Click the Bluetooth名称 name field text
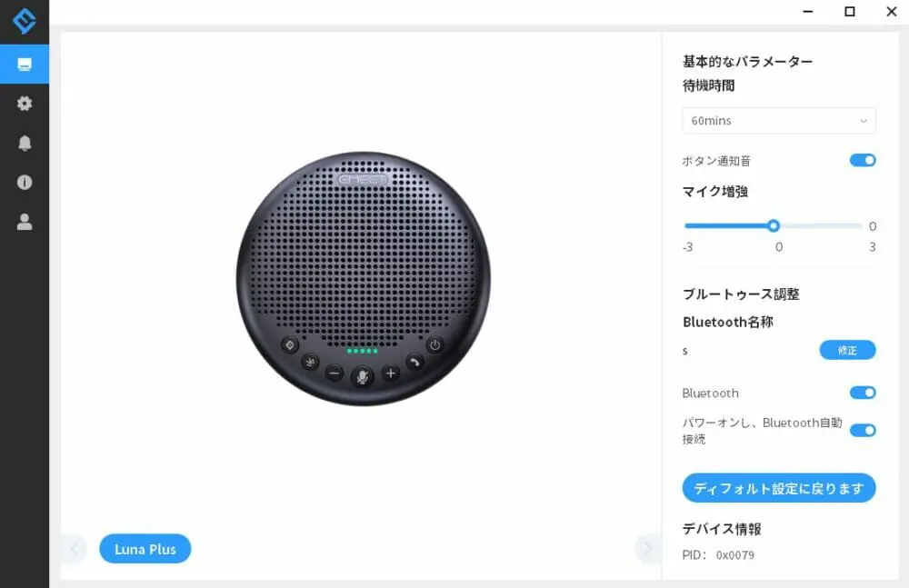 pyautogui.click(x=685, y=351)
